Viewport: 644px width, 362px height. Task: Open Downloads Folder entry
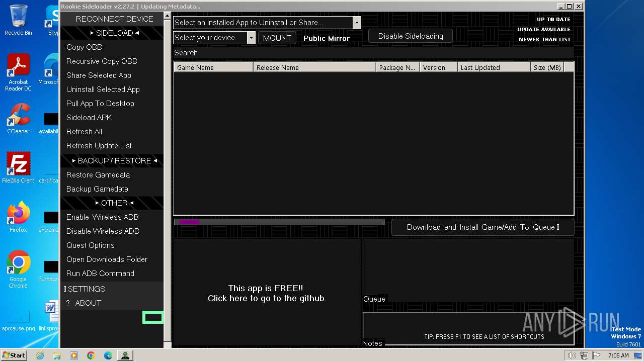(112, 259)
